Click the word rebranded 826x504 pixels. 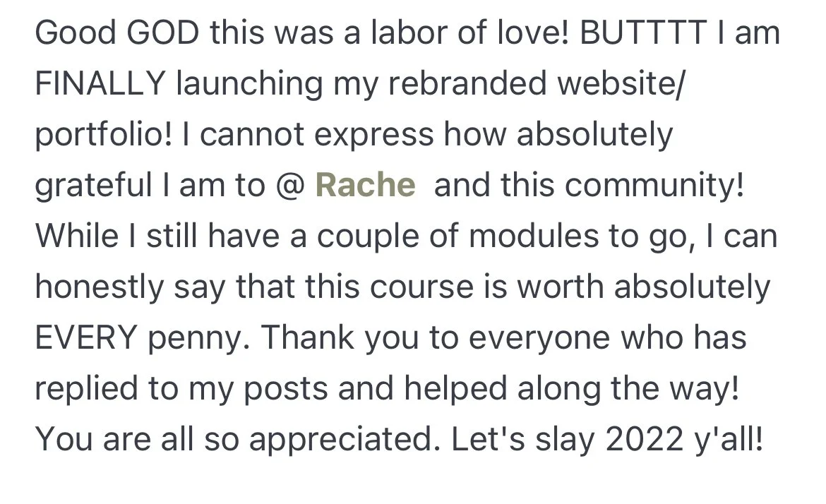[x=468, y=83]
